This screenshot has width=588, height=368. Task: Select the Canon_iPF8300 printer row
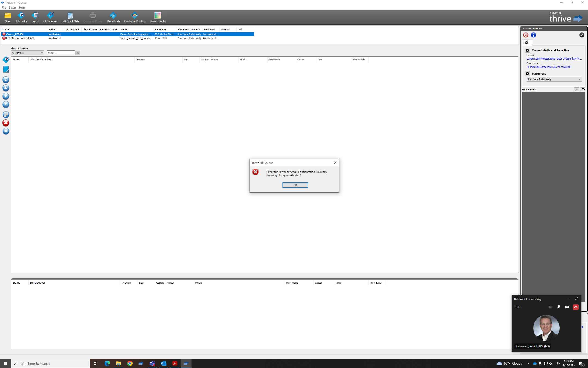point(127,34)
